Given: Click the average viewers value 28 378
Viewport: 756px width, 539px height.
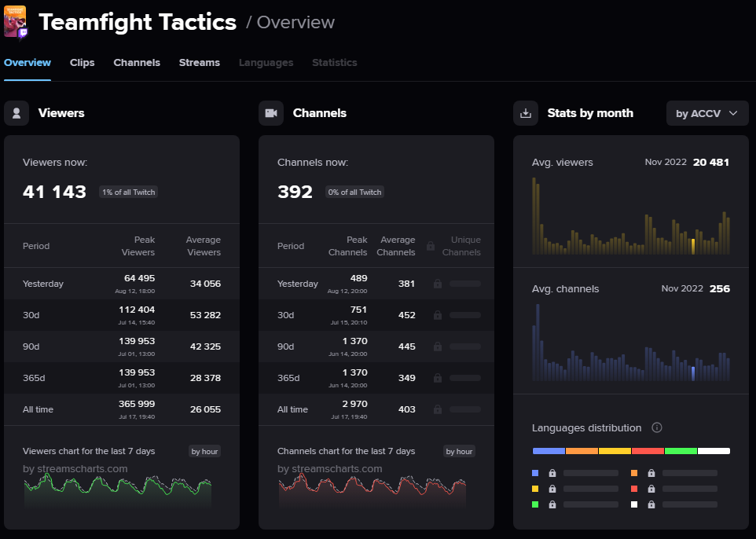Looking at the screenshot, I should click(x=205, y=377).
